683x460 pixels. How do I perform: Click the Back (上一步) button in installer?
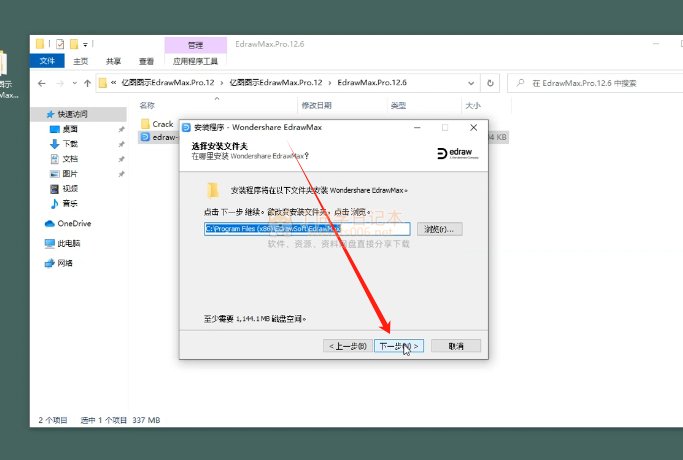348,346
